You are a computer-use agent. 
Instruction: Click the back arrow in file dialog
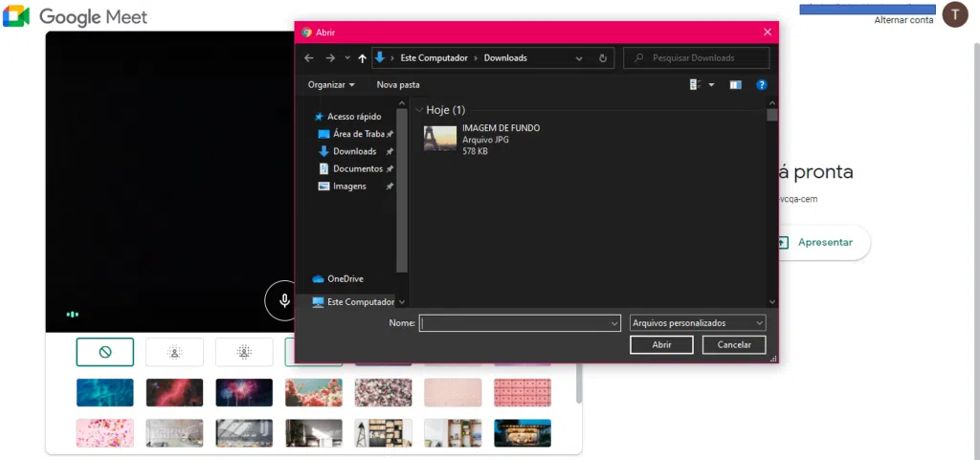click(309, 58)
